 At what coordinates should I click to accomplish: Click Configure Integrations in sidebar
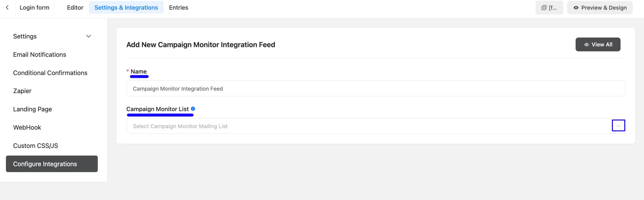coord(52,164)
